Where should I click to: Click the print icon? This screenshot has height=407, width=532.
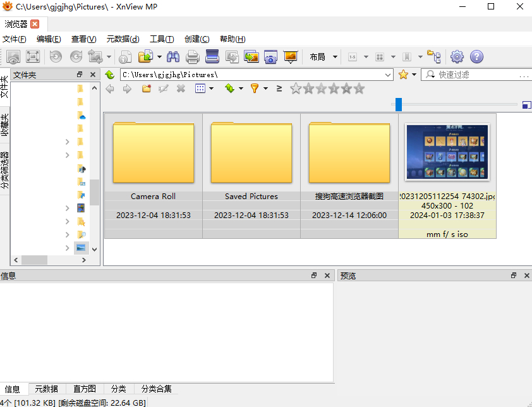point(193,56)
